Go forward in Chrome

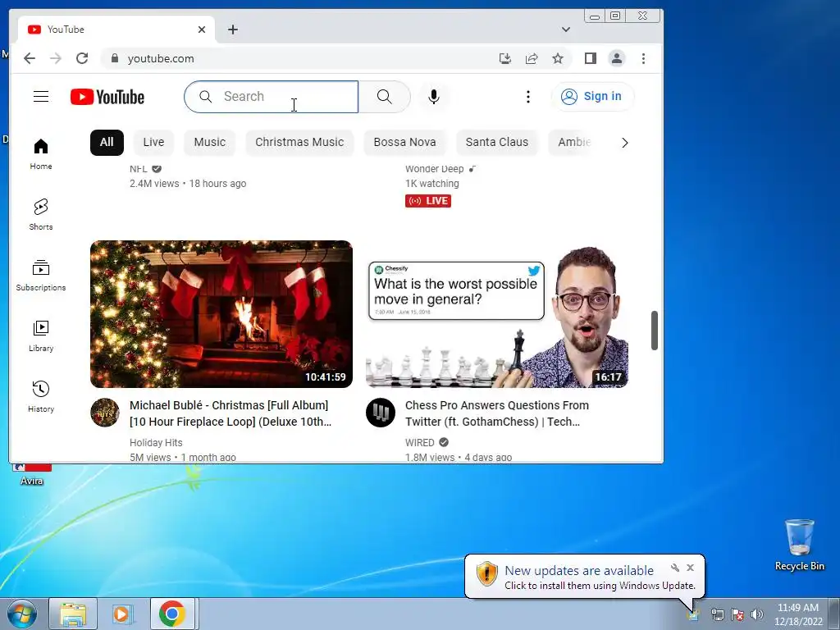click(56, 58)
